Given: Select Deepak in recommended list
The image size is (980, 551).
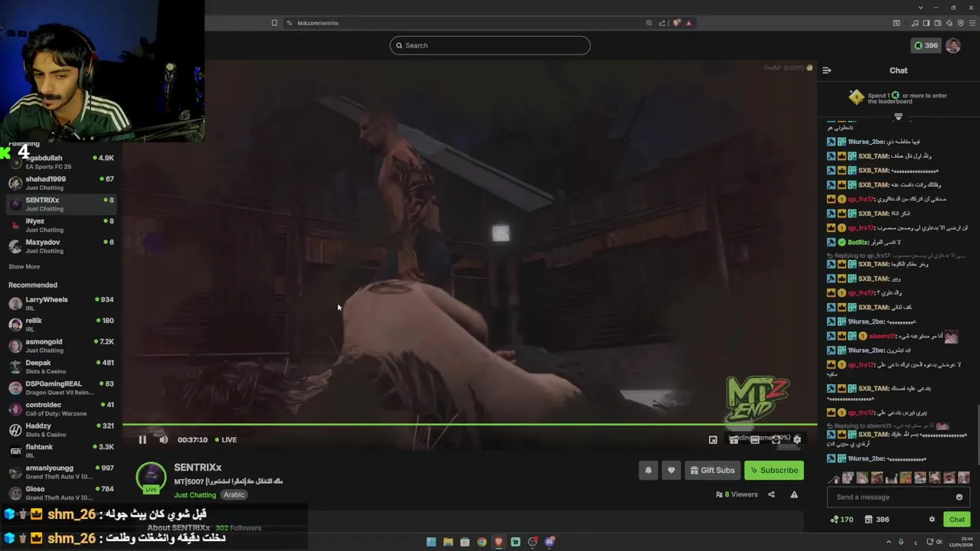Looking at the screenshot, I should point(61,367).
